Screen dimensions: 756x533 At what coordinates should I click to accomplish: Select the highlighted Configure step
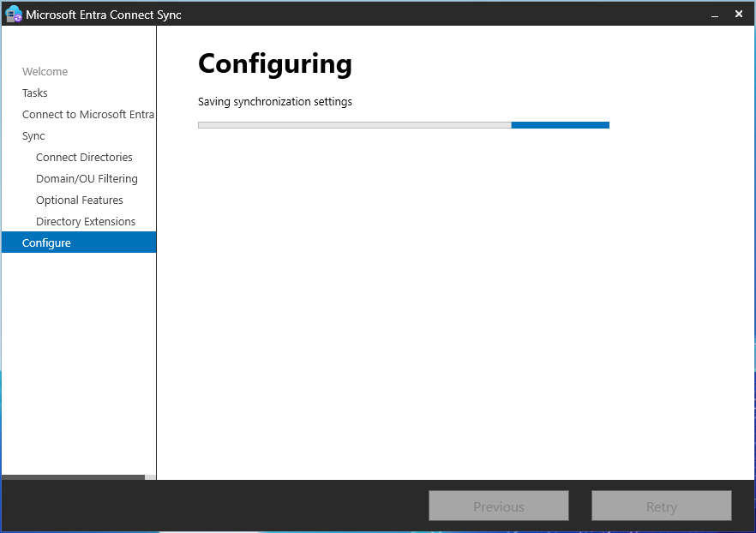pyautogui.click(x=79, y=243)
